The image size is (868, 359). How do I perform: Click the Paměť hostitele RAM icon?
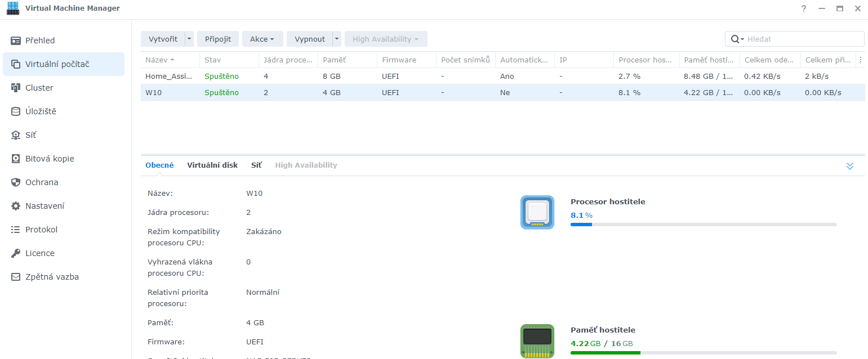[537, 341]
